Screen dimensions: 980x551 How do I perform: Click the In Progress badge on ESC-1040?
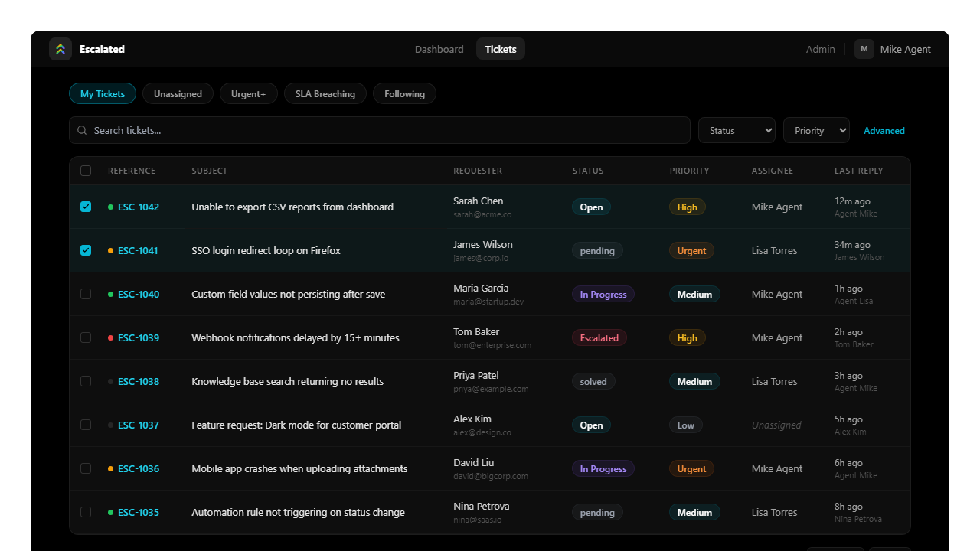click(603, 294)
